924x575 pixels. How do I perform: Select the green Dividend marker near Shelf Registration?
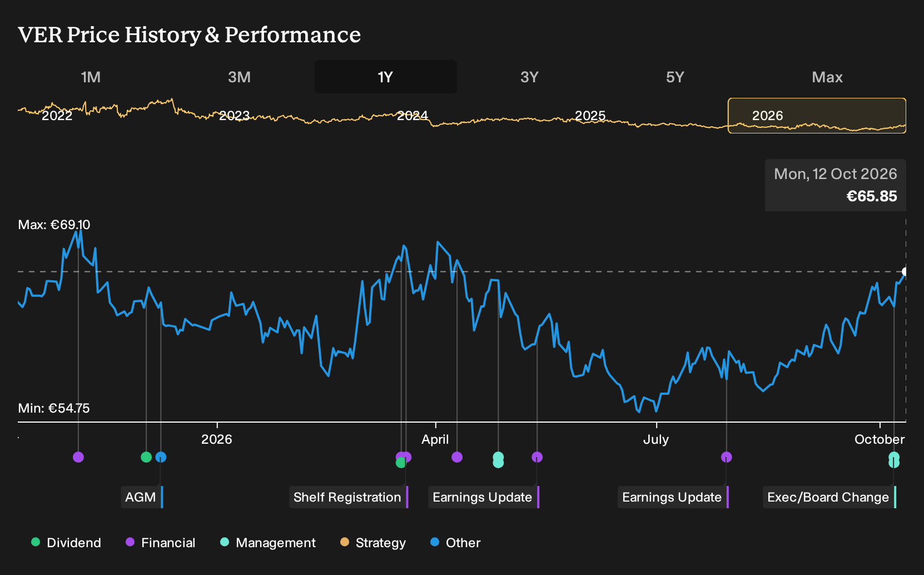400,463
